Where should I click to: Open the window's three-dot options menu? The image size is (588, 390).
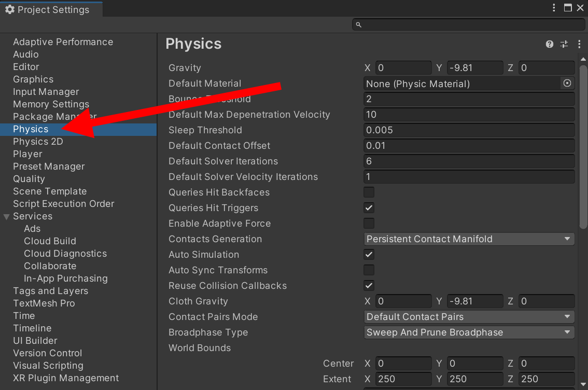coord(554,8)
